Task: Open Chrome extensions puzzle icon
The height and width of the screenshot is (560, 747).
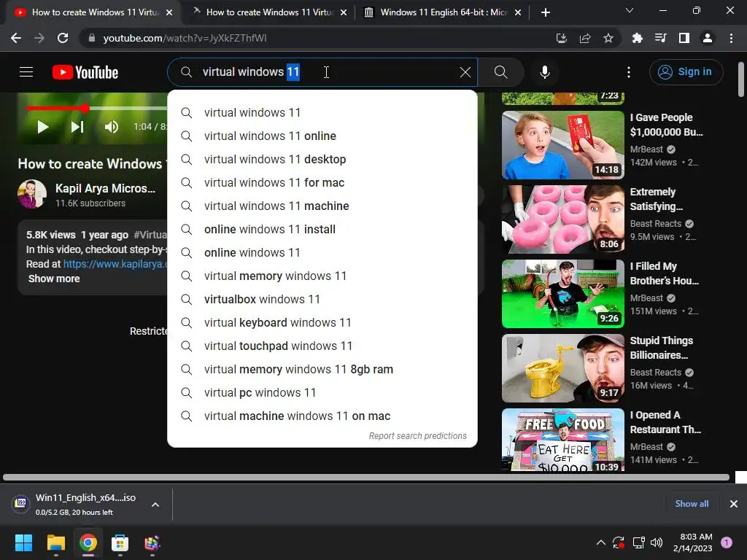Action: (637, 38)
